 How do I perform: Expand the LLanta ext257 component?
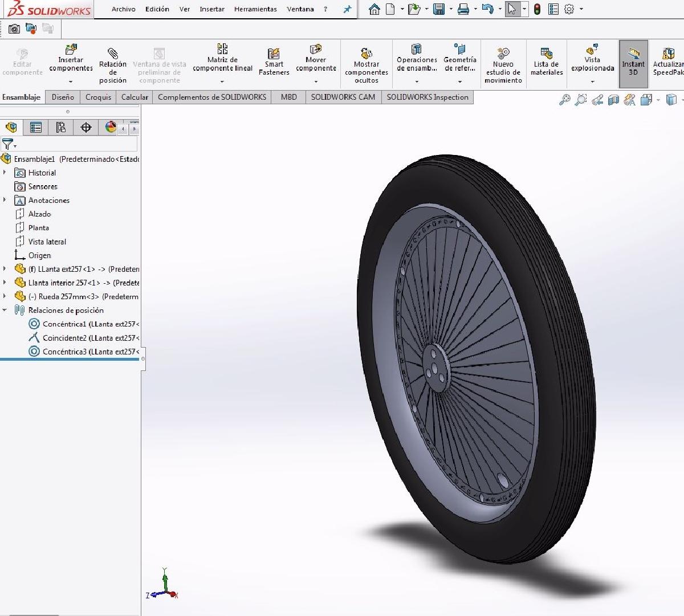click(5, 269)
